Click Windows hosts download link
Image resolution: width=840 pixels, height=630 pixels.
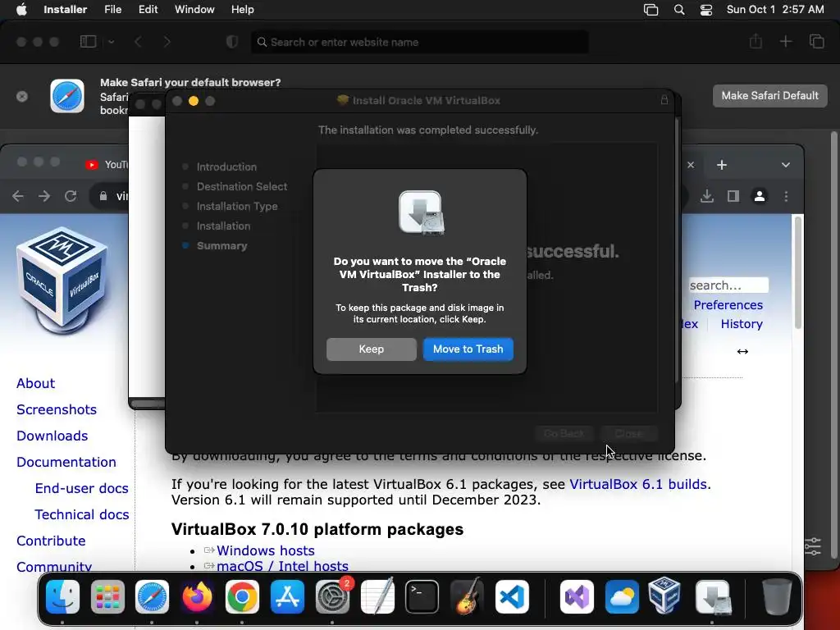tap(265, 550)
